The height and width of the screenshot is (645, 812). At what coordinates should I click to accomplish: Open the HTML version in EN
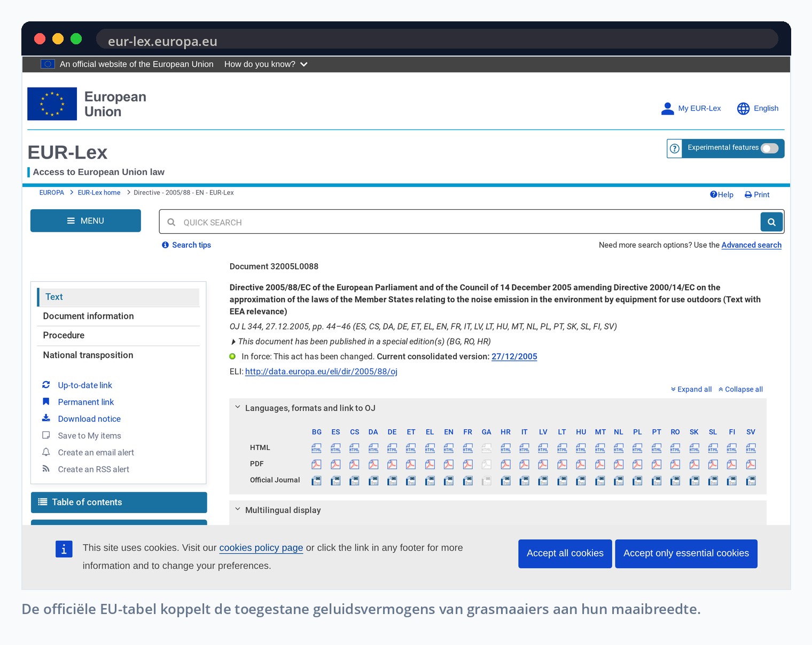pos(449,448)
